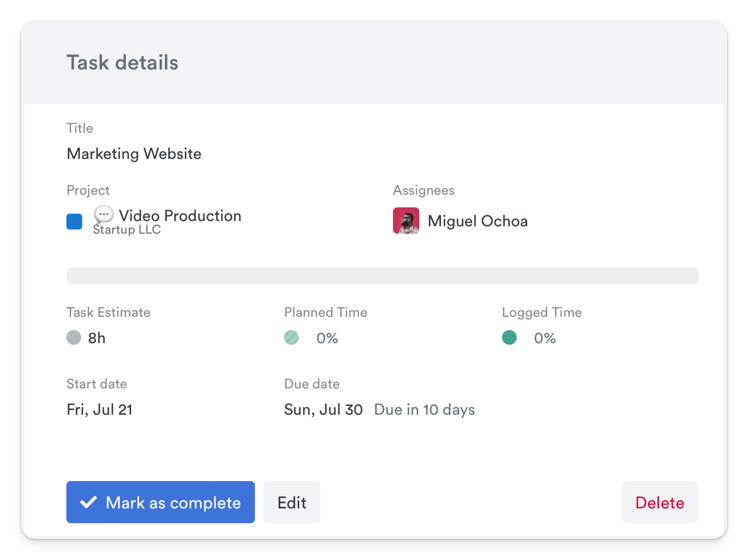Delete this task with Delete button

660,502
